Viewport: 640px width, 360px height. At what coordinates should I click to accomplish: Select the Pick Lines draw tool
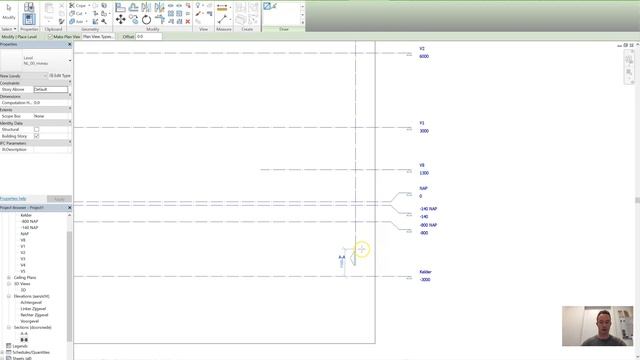point(274,6)
